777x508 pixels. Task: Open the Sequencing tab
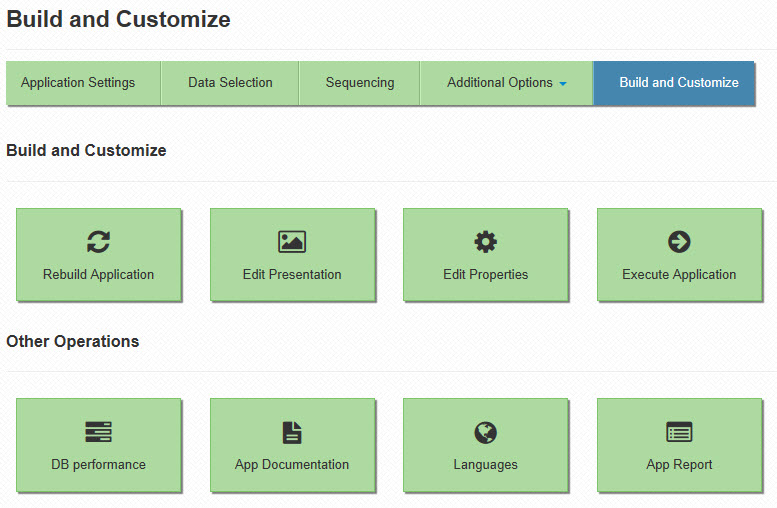coord(360,83)
